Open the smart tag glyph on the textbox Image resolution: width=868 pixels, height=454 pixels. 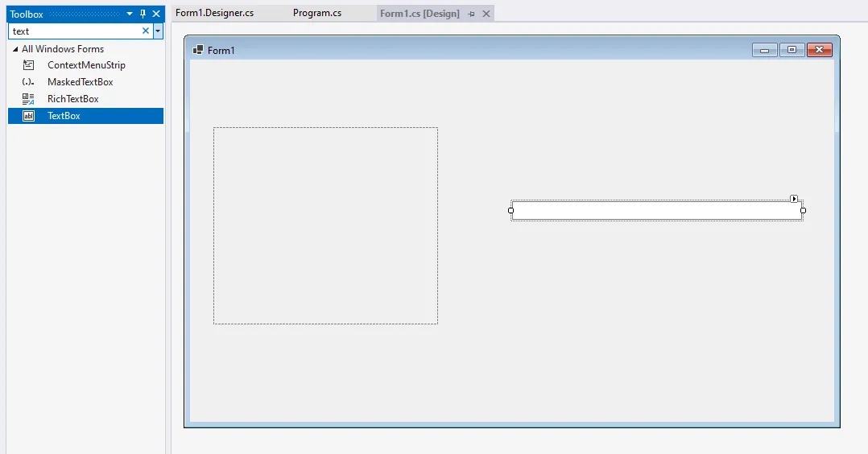click(794, 198)
